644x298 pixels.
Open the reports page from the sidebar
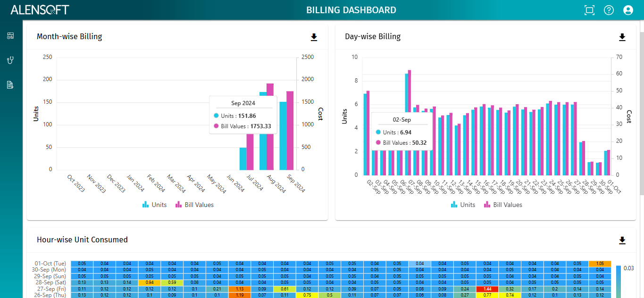(11, 85)
